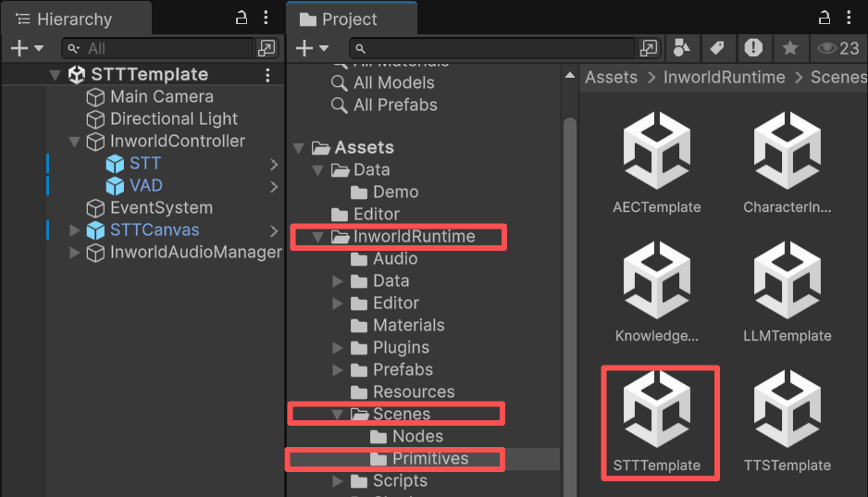
Task: Open search window icon in Hierarchy
Action: coord(267,48)
